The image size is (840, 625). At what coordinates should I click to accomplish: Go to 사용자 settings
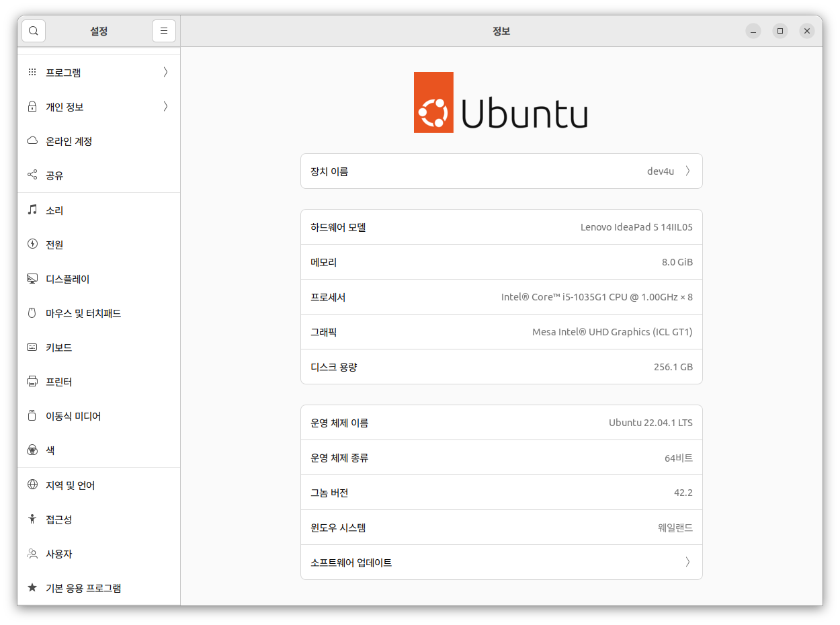[x=99, y=554]
